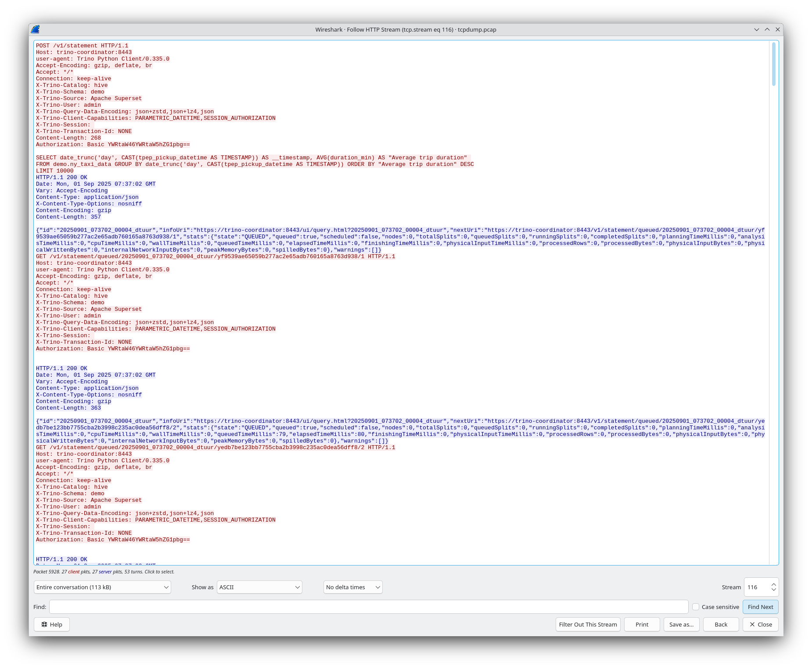Decrement the Stream number with down arrow
Screen dimensions: 812x670
[774, 590]
